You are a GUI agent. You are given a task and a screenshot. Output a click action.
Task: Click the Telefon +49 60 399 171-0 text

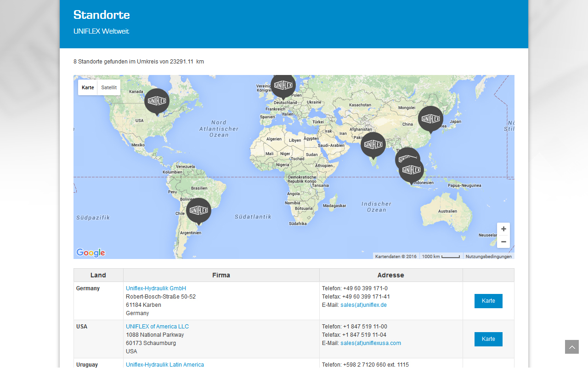355,288
